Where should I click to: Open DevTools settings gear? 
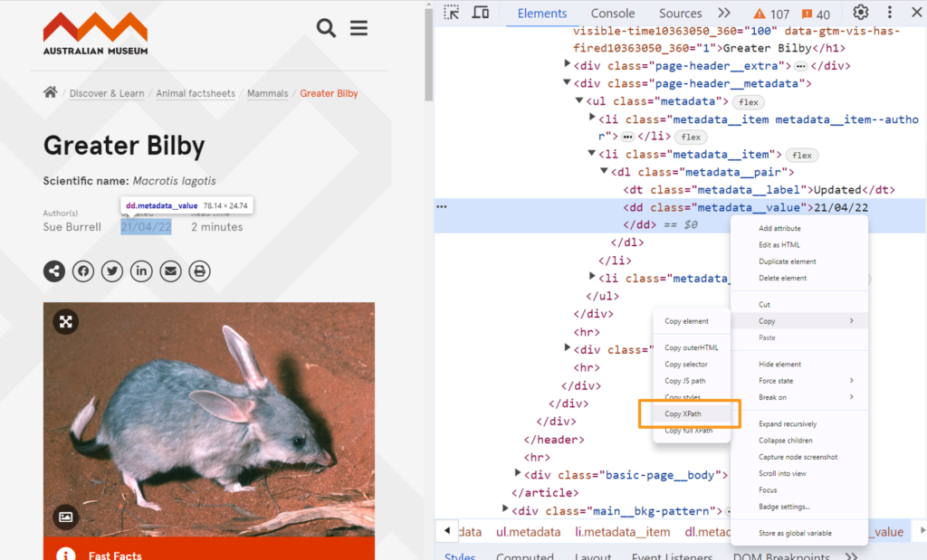(861, 12)
